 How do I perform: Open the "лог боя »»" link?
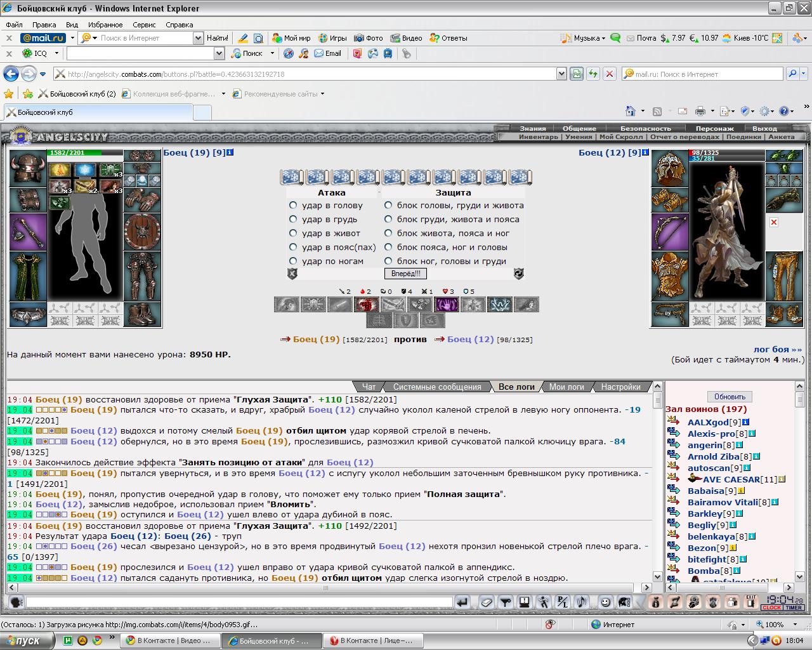pyautogui.click(x=778, y=349)
